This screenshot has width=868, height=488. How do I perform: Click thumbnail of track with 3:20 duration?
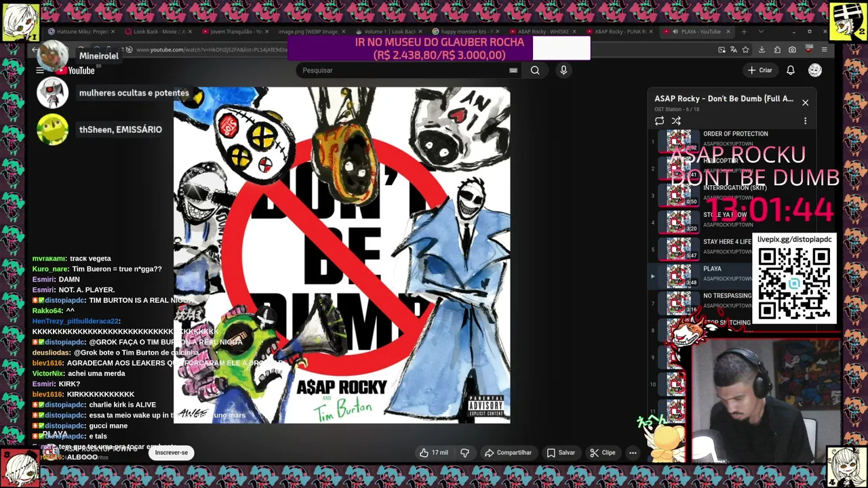pyautogui.click(x=679, y=222)
